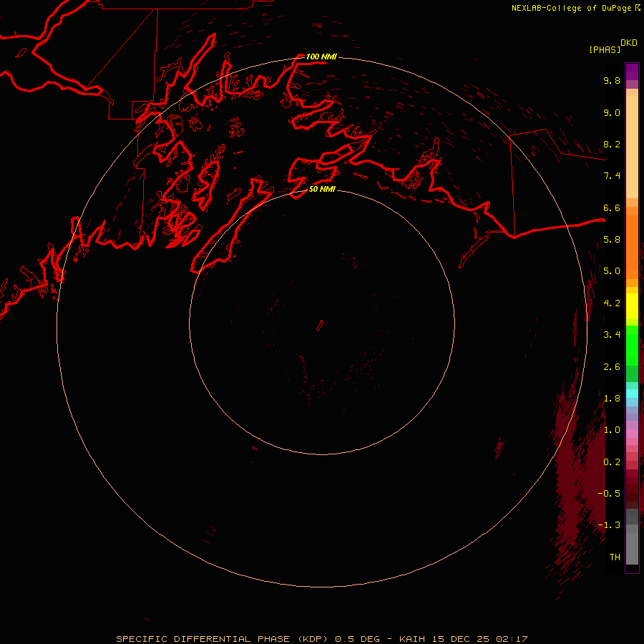Click the [PHAS] units label
The image size is (644, 644).
point(605,49)
